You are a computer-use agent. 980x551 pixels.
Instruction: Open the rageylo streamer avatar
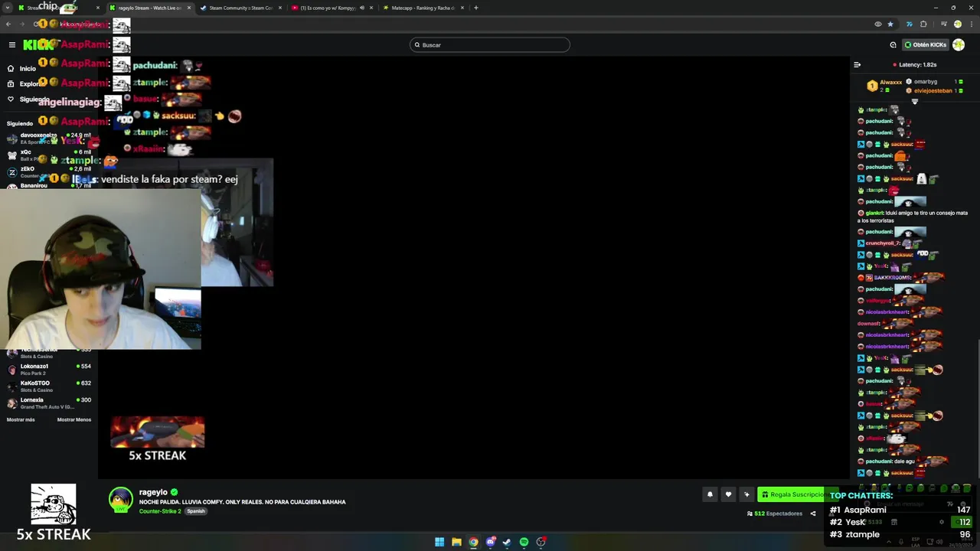(120, 499)
